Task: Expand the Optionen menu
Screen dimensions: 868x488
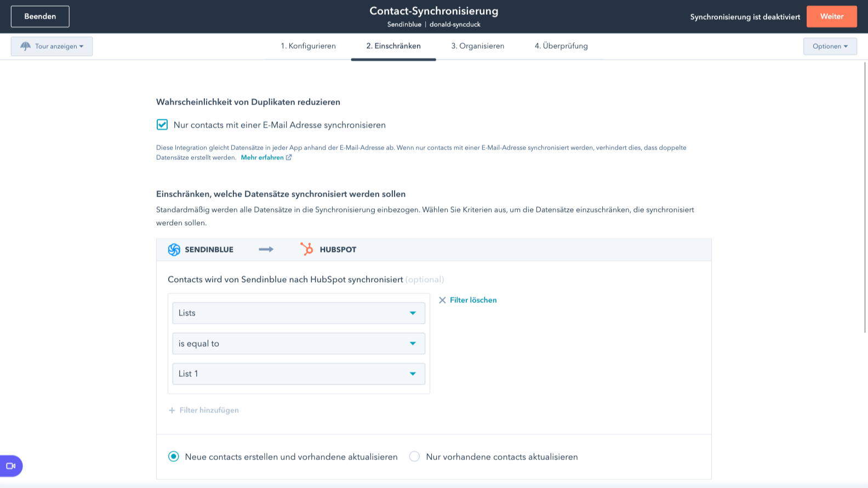Action: point(830,46)
